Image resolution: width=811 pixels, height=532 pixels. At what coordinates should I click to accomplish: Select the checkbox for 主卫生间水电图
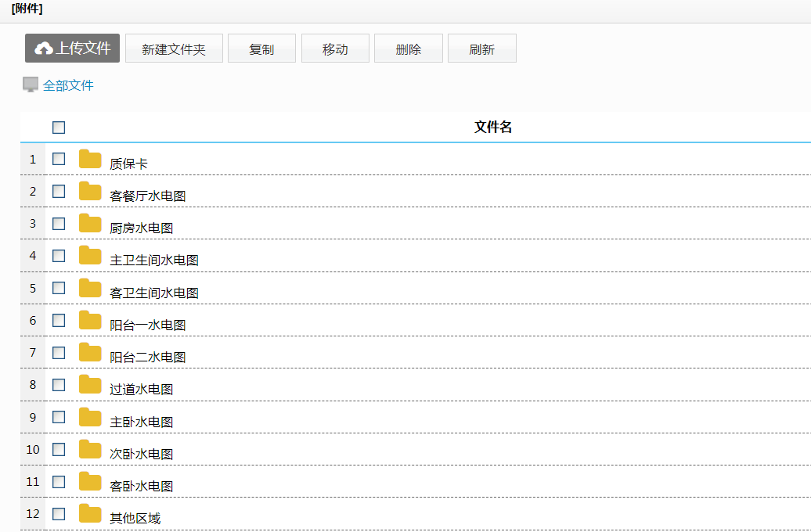coord(59,256)
